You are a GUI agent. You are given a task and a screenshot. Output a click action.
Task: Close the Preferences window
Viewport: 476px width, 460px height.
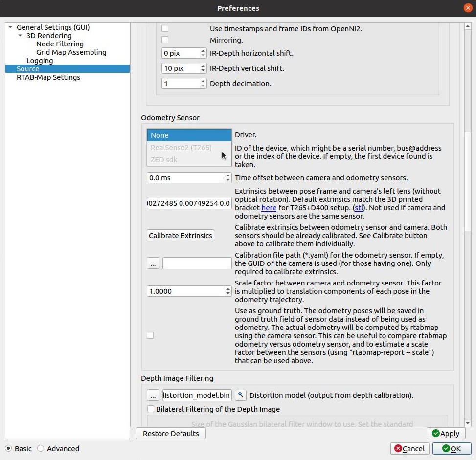(x=467, y=8)
